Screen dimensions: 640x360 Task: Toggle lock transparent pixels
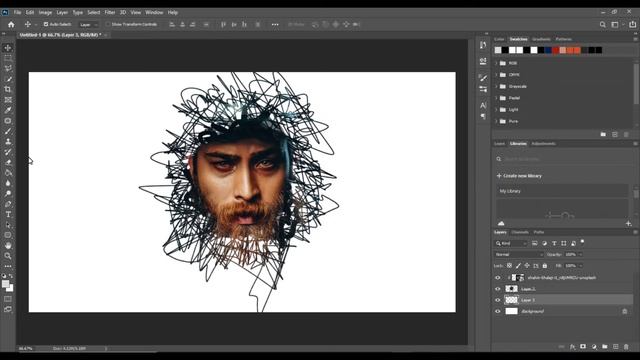click(x=509, y=266)
